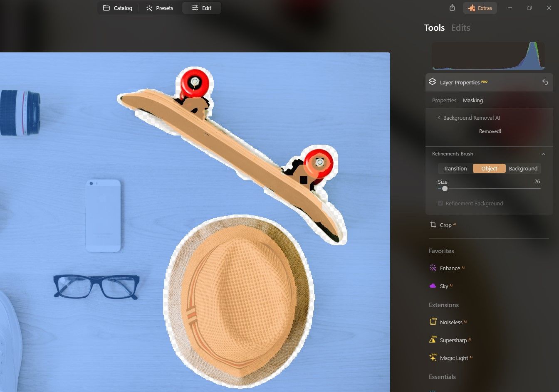Image resolution: width=559 pixels, height=392 pixels.
Task: Click the Refinements Brush heading text
Action: point(453,154)
